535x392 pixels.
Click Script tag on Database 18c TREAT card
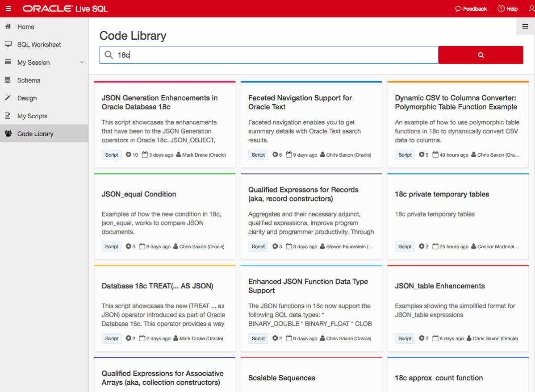112,338
